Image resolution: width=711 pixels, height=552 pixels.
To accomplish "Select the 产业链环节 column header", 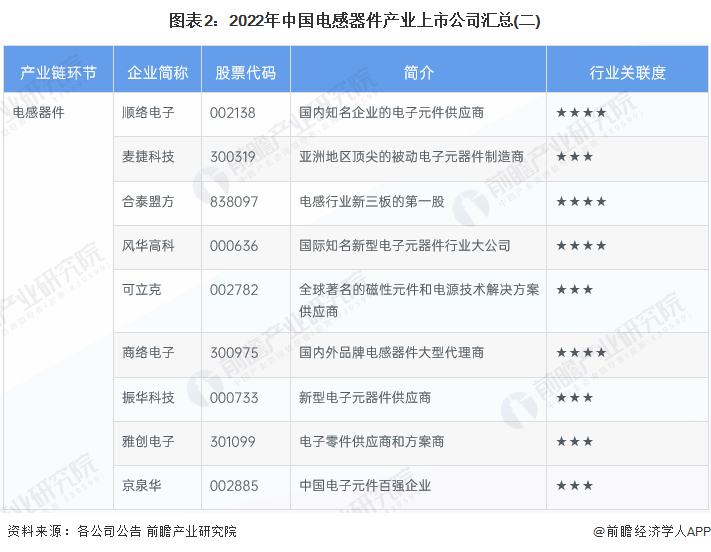I will (x=59, y=73).
